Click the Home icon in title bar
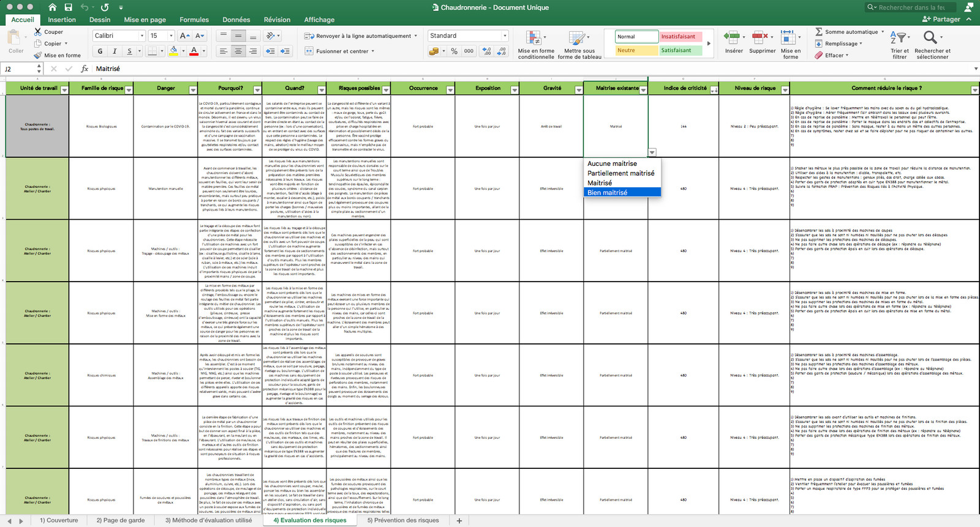Screen dimensions: 980x527 52,7
